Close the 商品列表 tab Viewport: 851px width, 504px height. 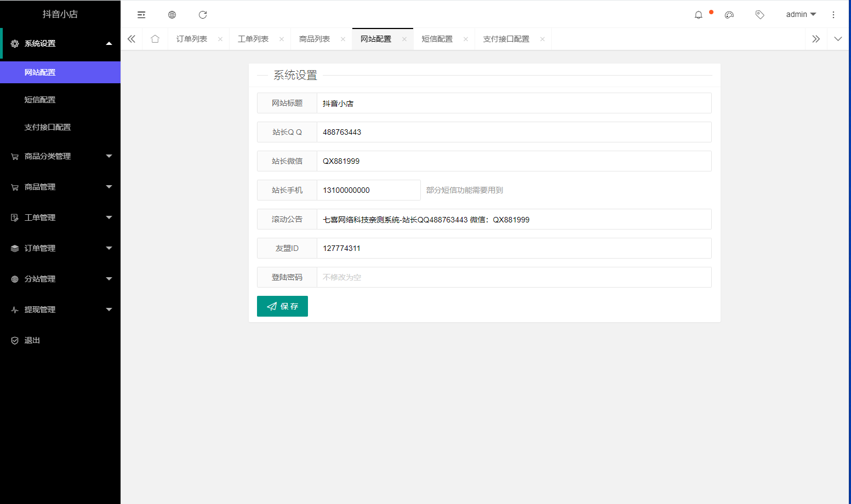[x=343, y=39]
